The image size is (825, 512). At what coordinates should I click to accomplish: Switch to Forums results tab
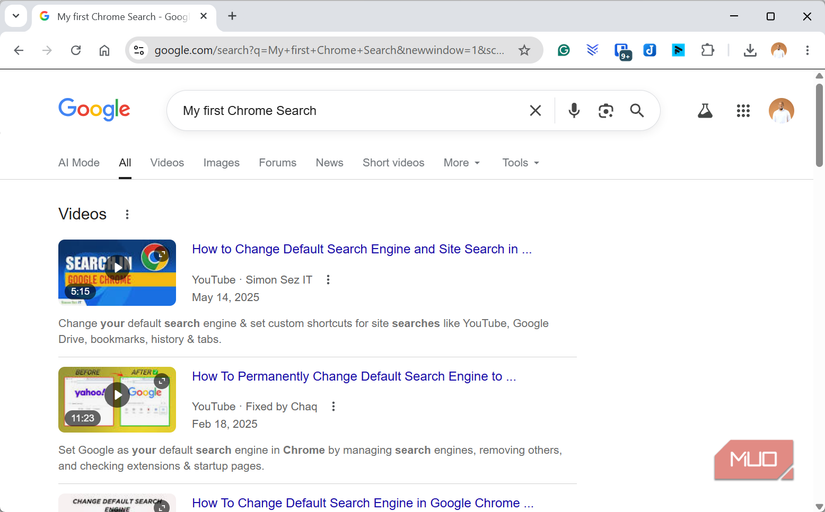pyautogui.click(x=277, y=163)
